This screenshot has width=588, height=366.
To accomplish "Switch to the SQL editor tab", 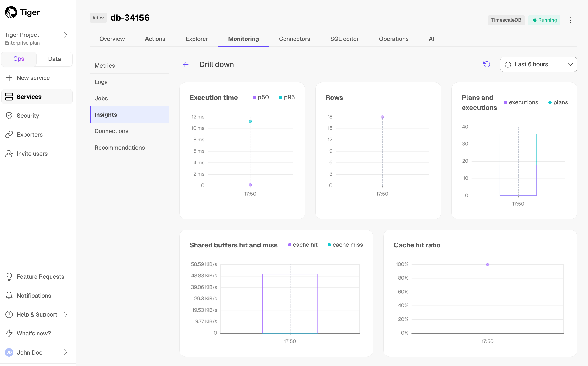I will click(x=344, y=39).
